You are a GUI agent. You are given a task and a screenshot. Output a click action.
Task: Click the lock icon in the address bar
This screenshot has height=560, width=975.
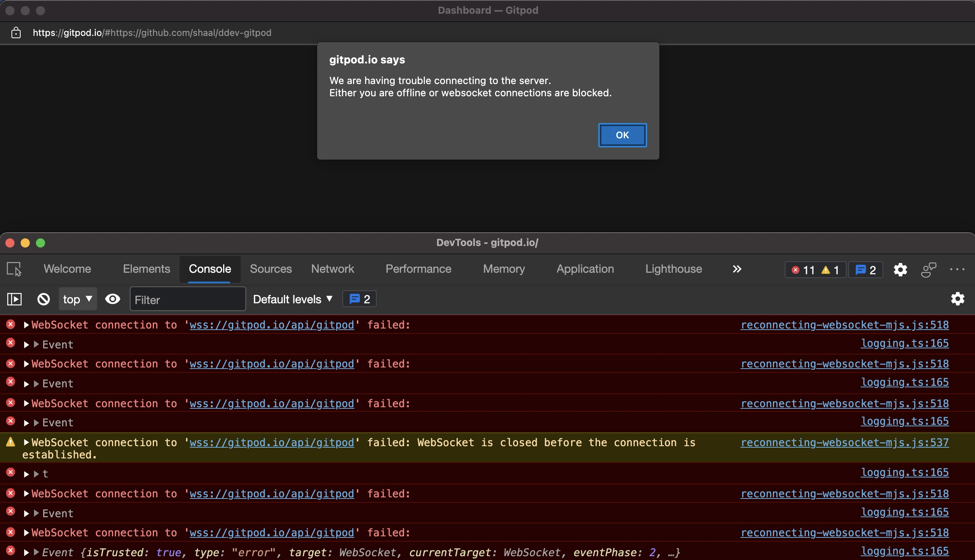point(15,33)
